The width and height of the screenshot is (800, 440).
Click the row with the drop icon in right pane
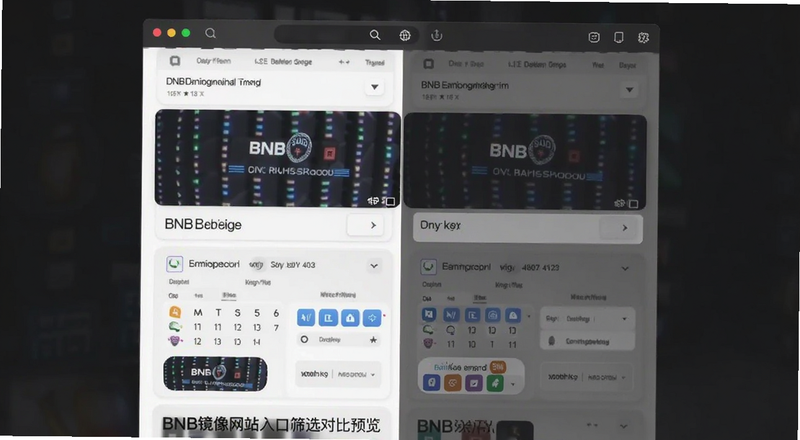(x=587, y=341)
